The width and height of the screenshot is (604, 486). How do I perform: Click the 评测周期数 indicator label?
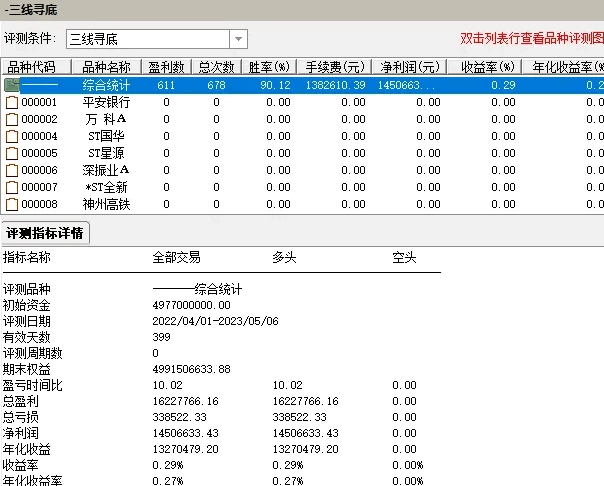pyautogui.click(x=32, y=354)
